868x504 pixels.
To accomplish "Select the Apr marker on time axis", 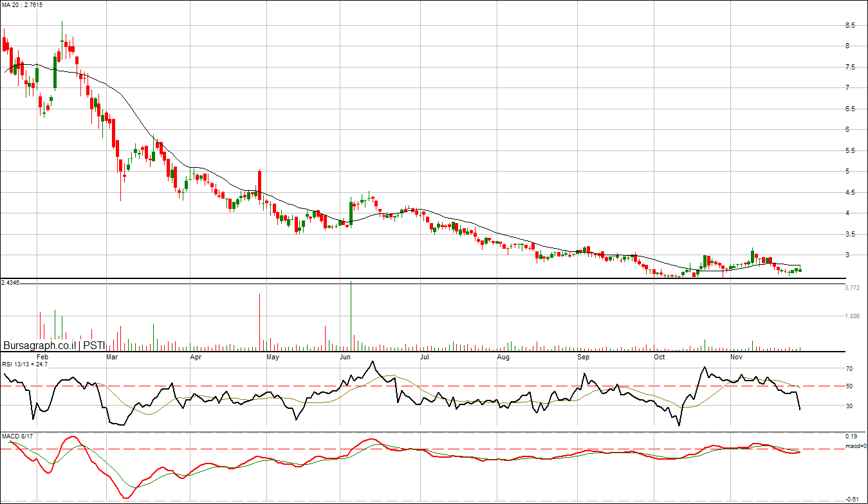I will point(196,356).
